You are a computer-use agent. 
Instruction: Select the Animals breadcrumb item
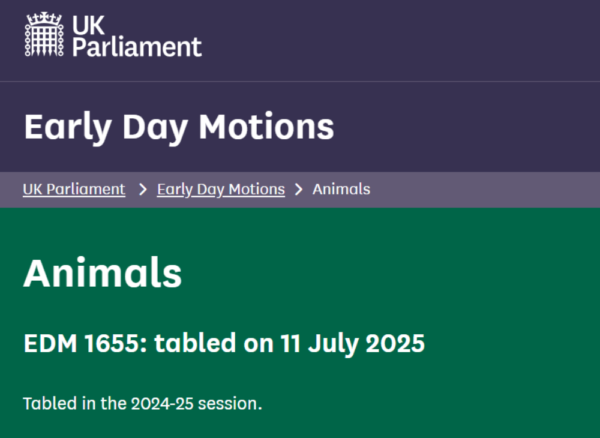tap(341, 189)
